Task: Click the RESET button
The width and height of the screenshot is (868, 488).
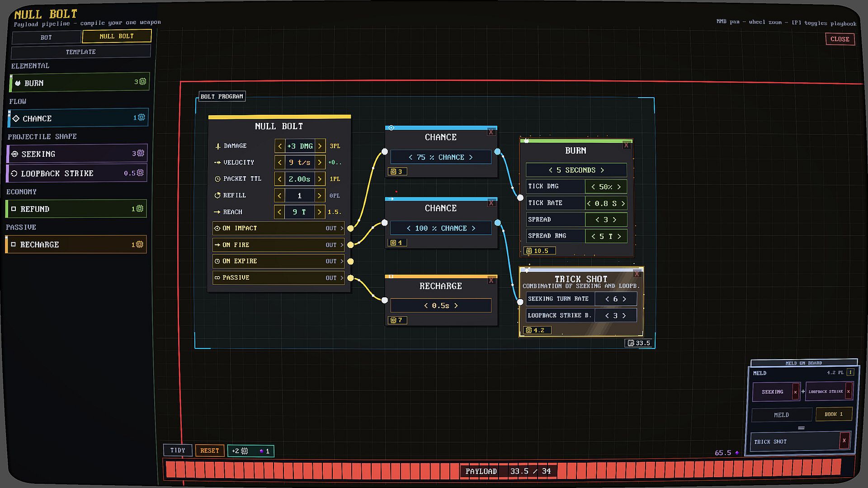Action: pos(209,450)
